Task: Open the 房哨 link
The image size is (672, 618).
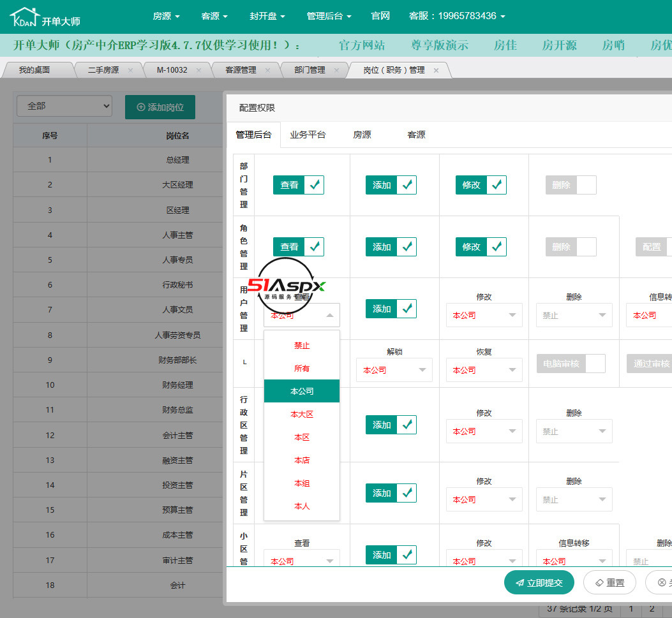Action: point(613,45)
